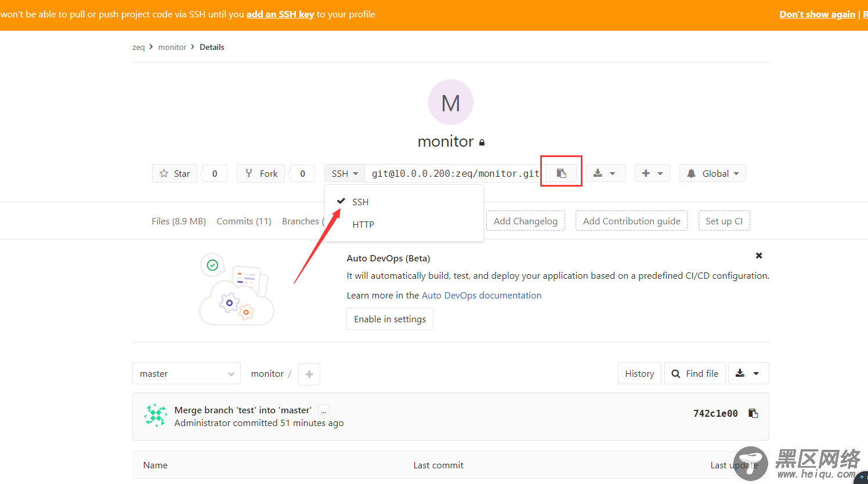Copy commit SHA 742c1e00 to clipboard
The width and height of the screenshot is (868, 484).
(753, 413)
